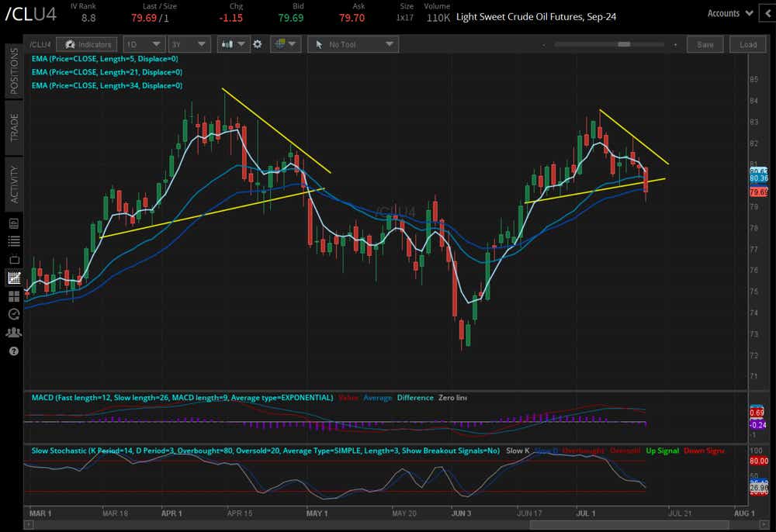Click the MACD study label to edit it

(178, 397)
